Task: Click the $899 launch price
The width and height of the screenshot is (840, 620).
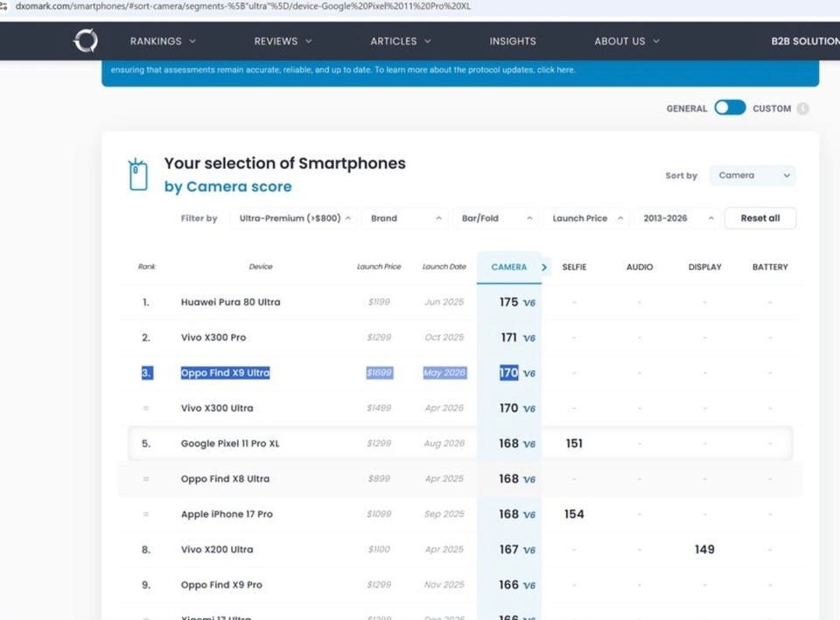Action: (379, 478)
